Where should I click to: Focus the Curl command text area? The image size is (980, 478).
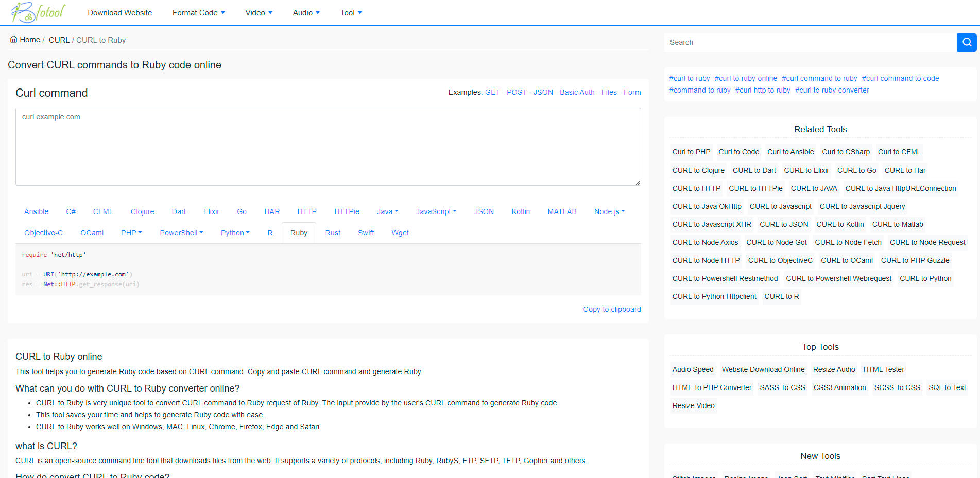[x=328, y=147]
